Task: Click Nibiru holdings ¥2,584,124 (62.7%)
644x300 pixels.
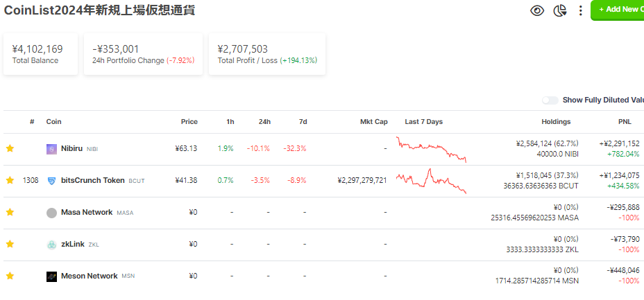Action: pos(547,143)
